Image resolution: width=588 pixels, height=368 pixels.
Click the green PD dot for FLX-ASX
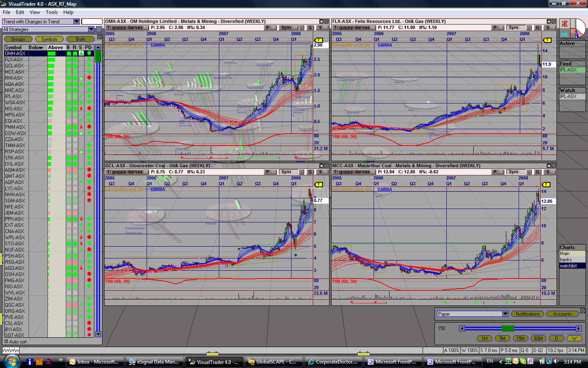click(x=89, y=59)
